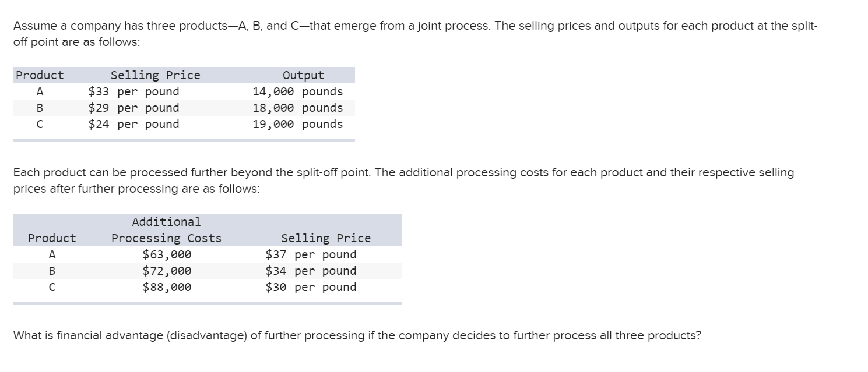The width and height of the screenshot is (868, 372).
Task: Click the 18,000 pounds output cell
Action: click(x=298, y=108)
